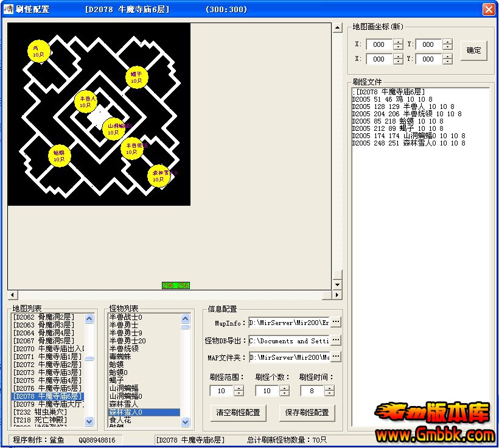Click the 确定 confirm button

[473, 51]
